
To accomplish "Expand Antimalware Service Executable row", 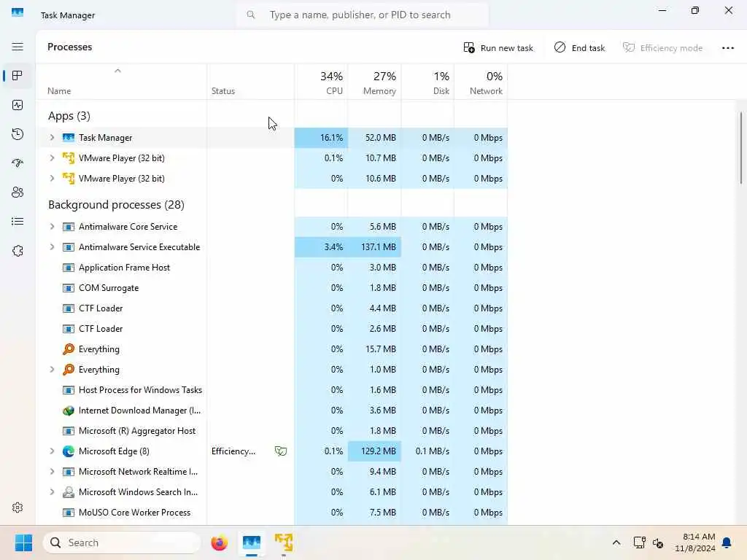I will point(52,247).
